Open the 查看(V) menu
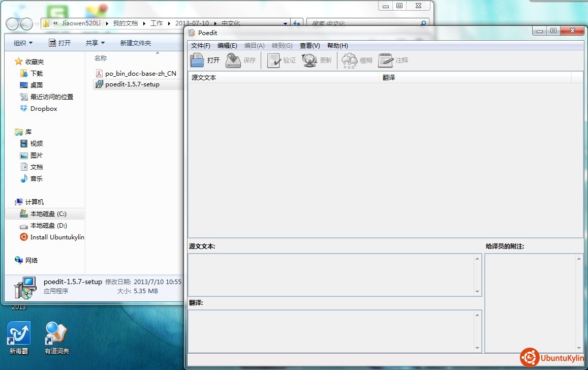 310,46
